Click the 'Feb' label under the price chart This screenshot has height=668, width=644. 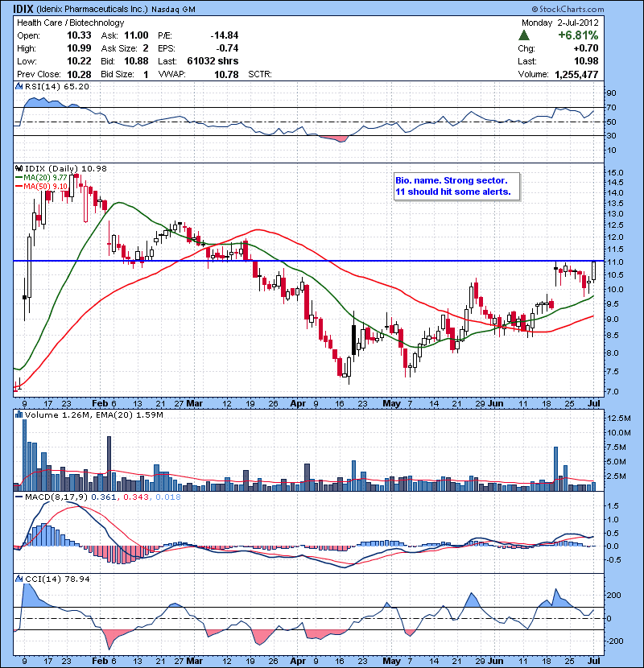click(100, 403)
